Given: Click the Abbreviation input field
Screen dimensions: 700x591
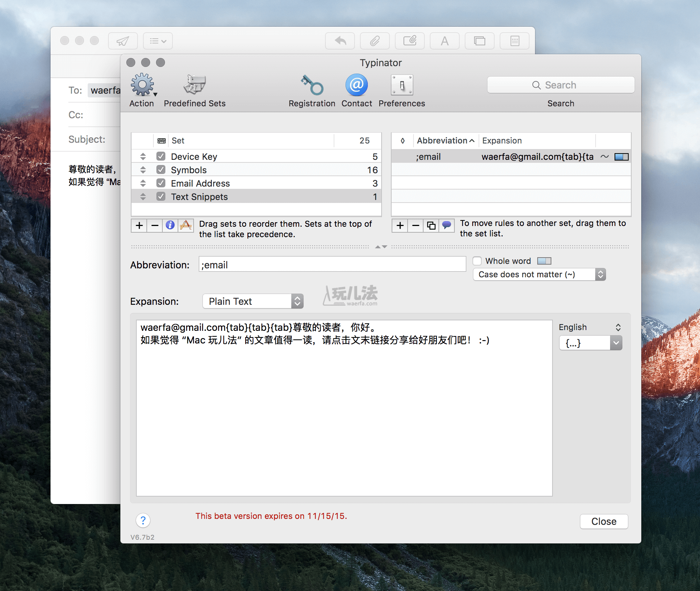Looking at the screenshot, I should coord(332,264).
